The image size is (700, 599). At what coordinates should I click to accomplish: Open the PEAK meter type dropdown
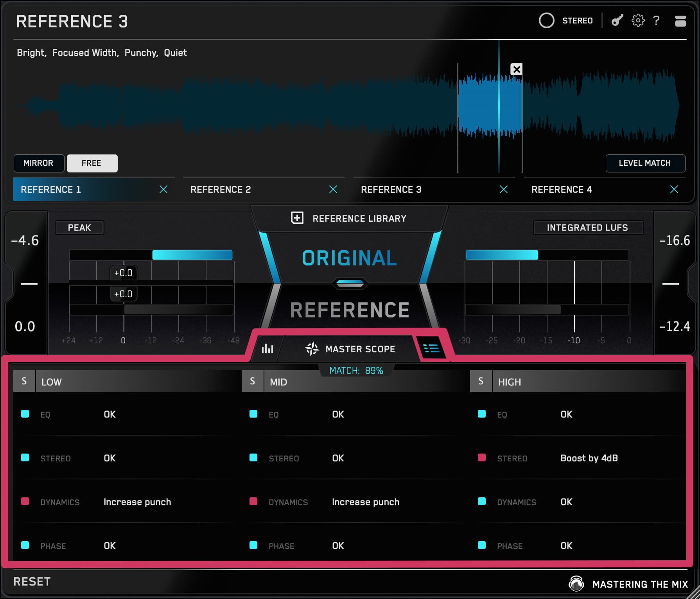click(x=79, y=228)
